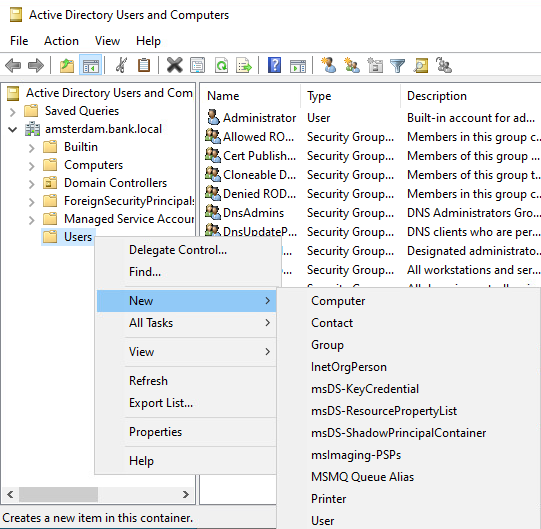Click the Cert Publishers group icon
The height and width of the screenshot is (529, 541).
tap(213, 155)
